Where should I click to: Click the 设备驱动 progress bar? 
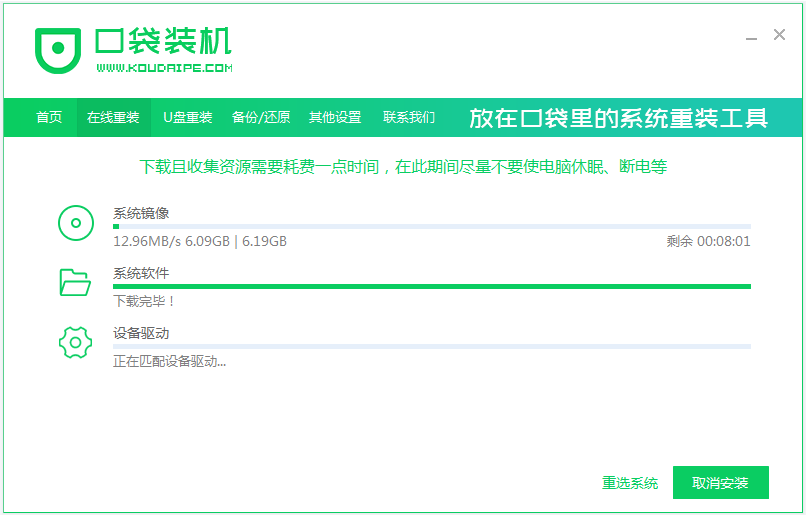[431, 347]
